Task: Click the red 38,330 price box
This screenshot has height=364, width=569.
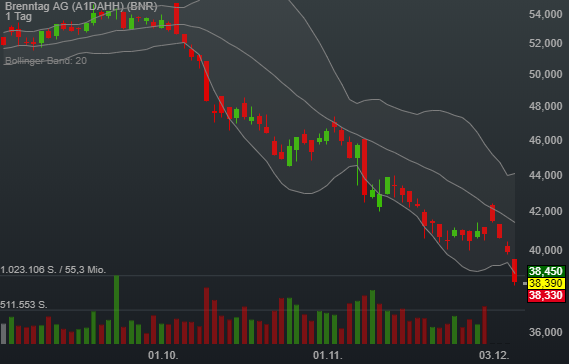Action: coord(546,295)
